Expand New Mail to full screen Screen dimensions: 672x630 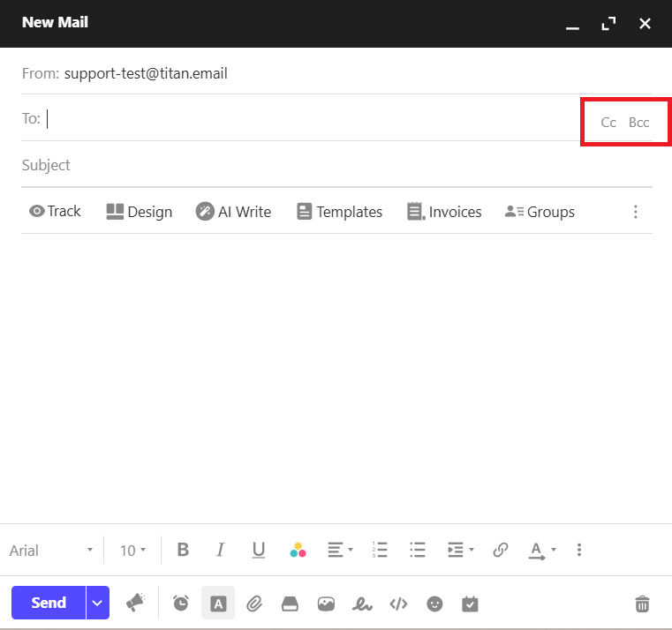tap(608, 24)
